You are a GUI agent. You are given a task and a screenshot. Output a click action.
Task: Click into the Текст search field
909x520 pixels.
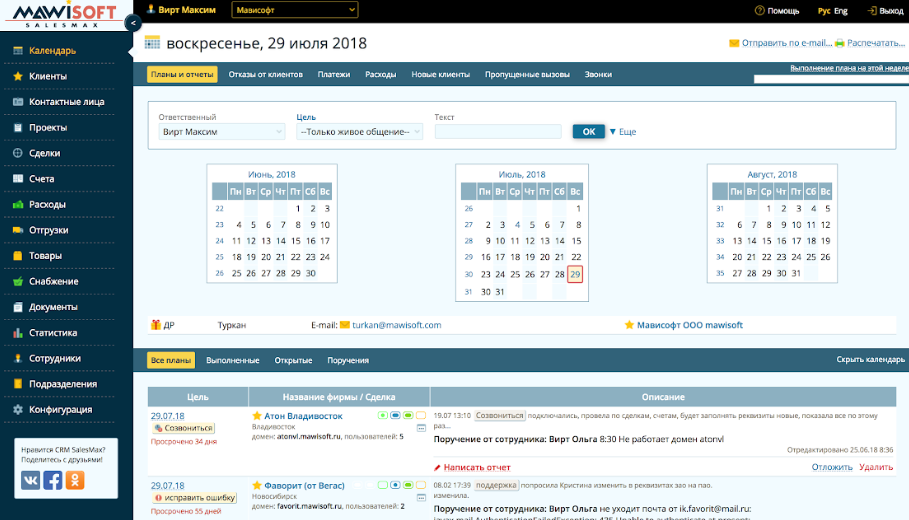tap(498, 132)
